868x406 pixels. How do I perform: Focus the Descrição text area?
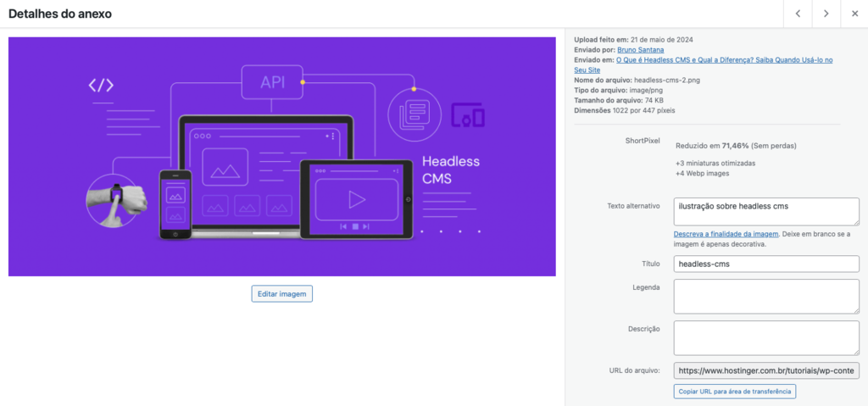[x=766, y=338]
